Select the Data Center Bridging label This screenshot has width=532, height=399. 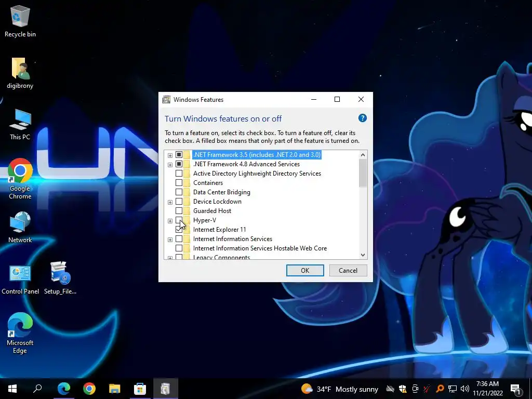click(221, 192)
